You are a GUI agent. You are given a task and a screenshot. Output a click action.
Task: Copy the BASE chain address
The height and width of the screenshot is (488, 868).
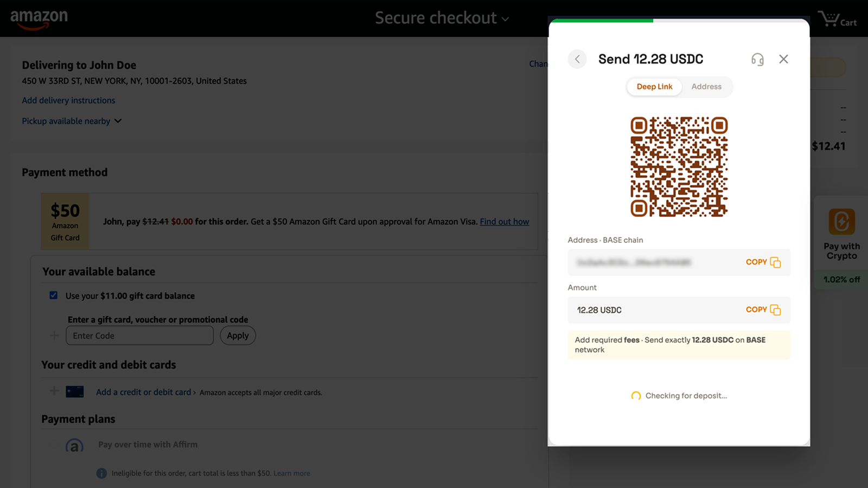tap(763, 262)
